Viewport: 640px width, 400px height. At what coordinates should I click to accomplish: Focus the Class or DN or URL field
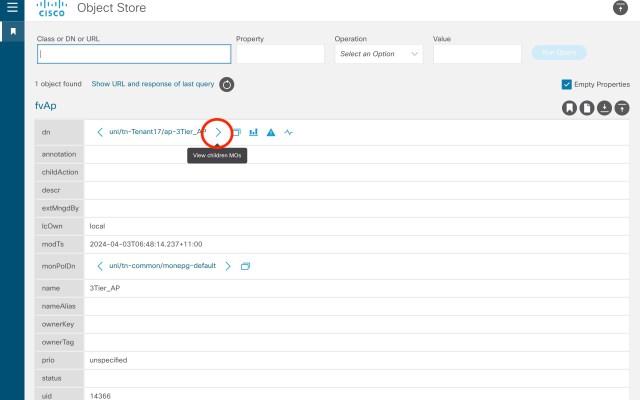click(133, 54)
